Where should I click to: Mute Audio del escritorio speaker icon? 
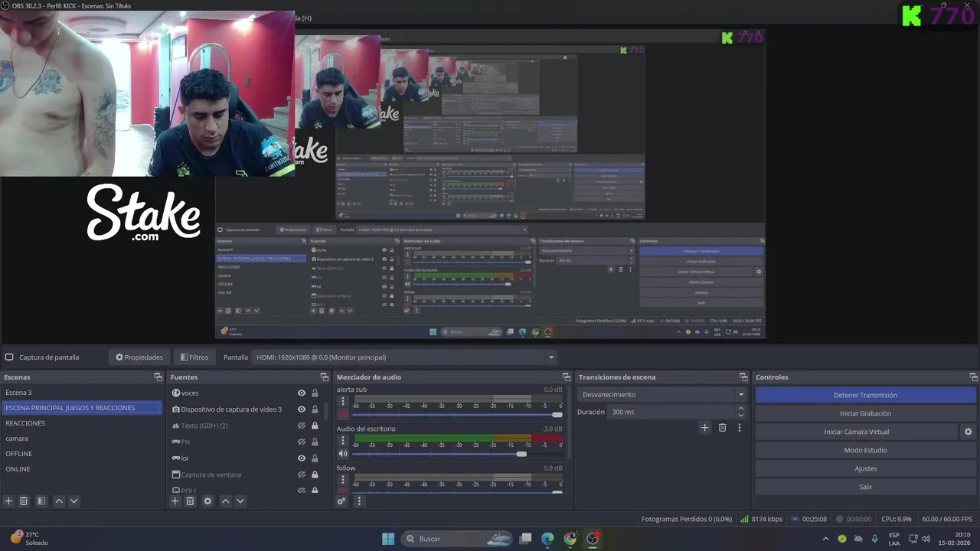point(343,454)
